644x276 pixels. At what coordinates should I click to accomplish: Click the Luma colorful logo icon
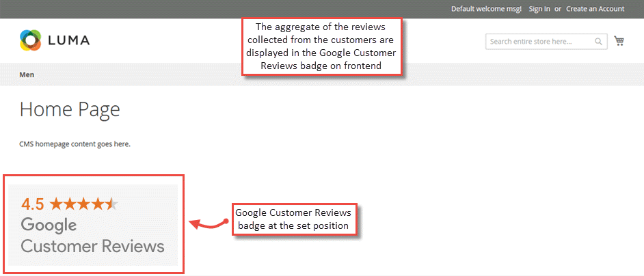pos(31,41)
